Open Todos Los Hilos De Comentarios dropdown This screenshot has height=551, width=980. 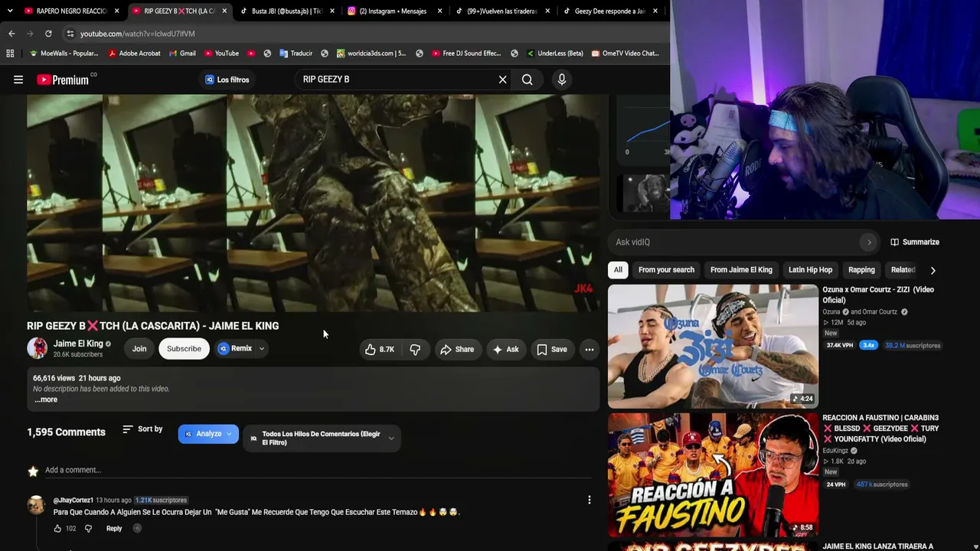[322, 438]
